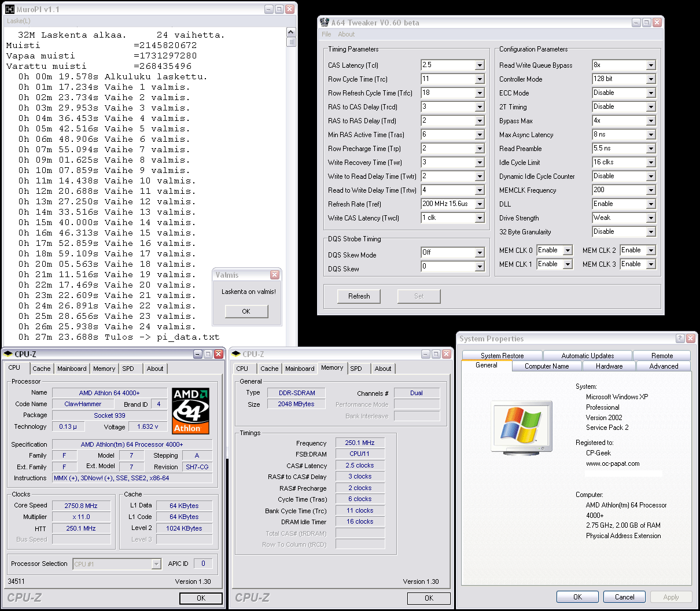Open the 2T Timing dropdown
This screenshot has height=611, width=700.
(x=651, y=107)
